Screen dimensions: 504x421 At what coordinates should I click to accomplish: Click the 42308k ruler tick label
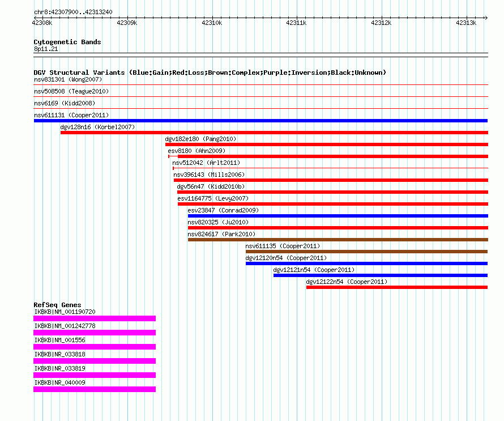click(x=42, y=23)
